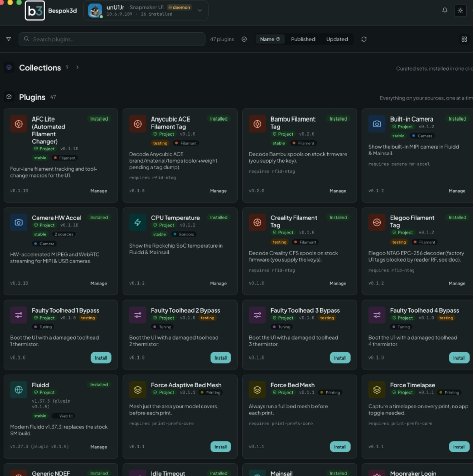Screen dimensions: 473x476
Task: Manage the Built-in Camera plugin
Action: coord(457,191)
